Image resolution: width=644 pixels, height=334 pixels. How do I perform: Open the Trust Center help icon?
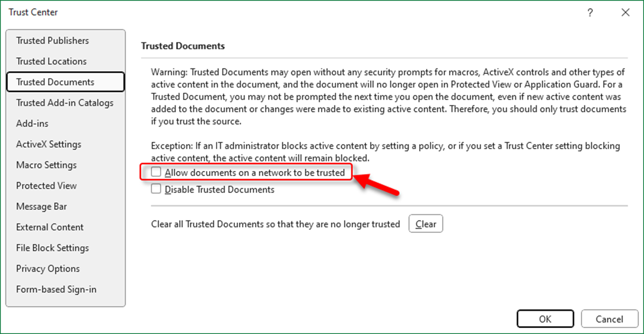point(590,12)
